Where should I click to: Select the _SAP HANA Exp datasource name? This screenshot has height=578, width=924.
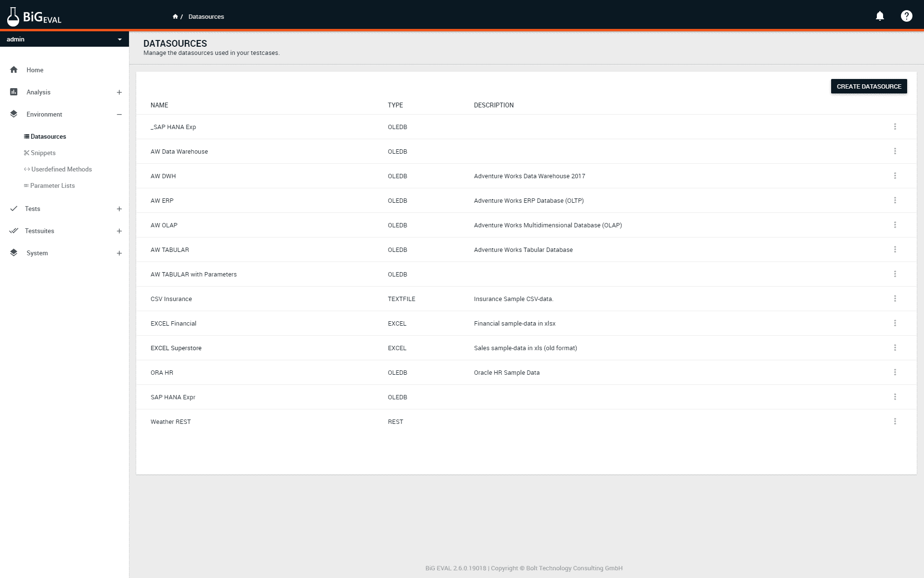point(173,127)
